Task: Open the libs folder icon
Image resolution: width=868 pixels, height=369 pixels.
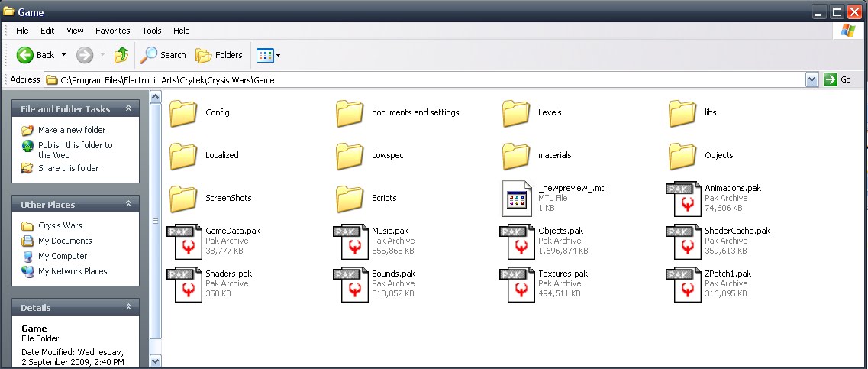Action: tap(682, 113)
